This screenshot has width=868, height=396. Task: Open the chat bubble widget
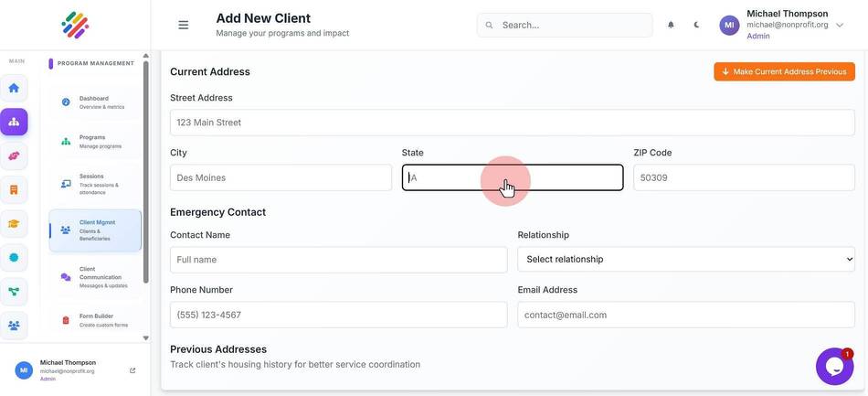tap(834, 366)
